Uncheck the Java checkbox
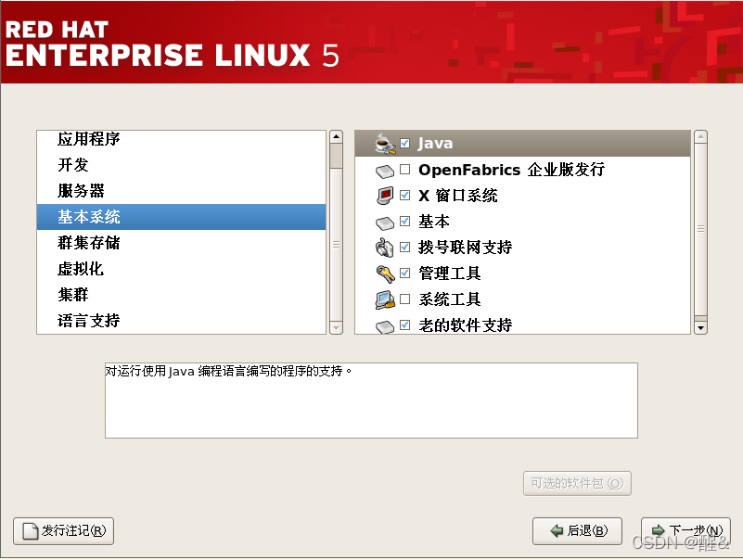The height and width of the screenshot is (560, 743). (404, 143)
